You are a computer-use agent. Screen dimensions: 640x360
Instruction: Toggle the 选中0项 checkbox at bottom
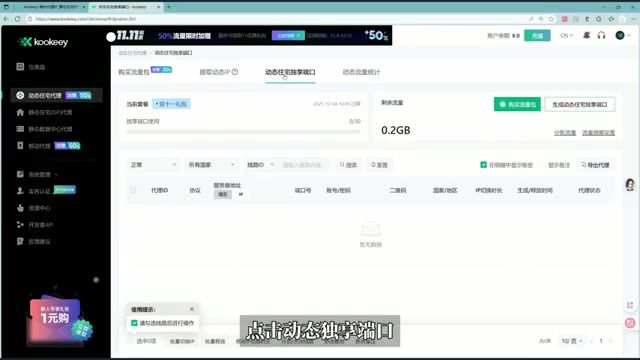(130, 341)
